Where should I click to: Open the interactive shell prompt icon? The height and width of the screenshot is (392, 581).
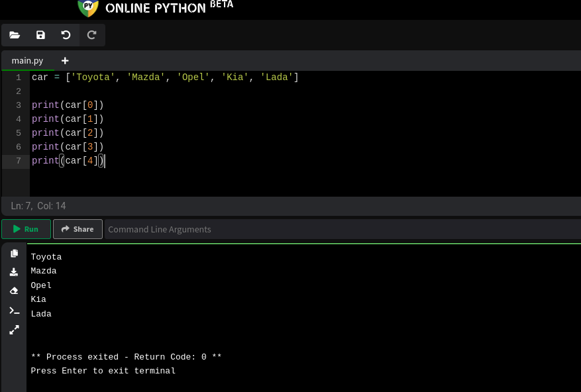point(14,311)
